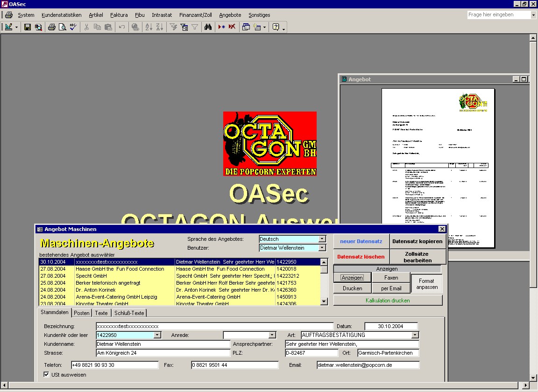Switch to the Schluß-Texte tab
This screenshot has height=392, width=538.
click(129, 313)
